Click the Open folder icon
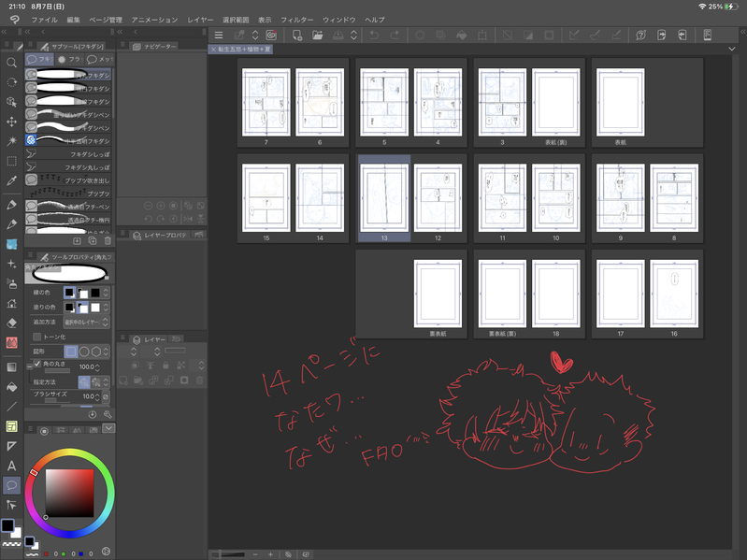This screenshot has width=747, height=560. click(x=317, y=36)
